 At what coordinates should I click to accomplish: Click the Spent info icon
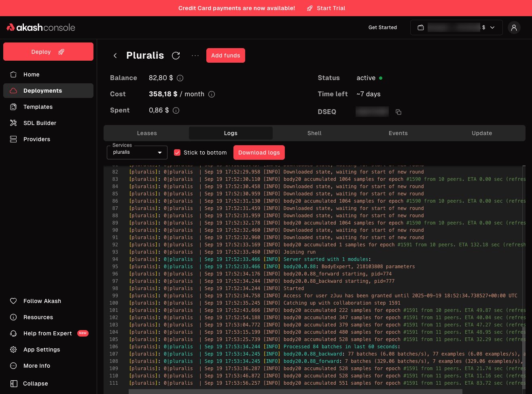point(176,110)
